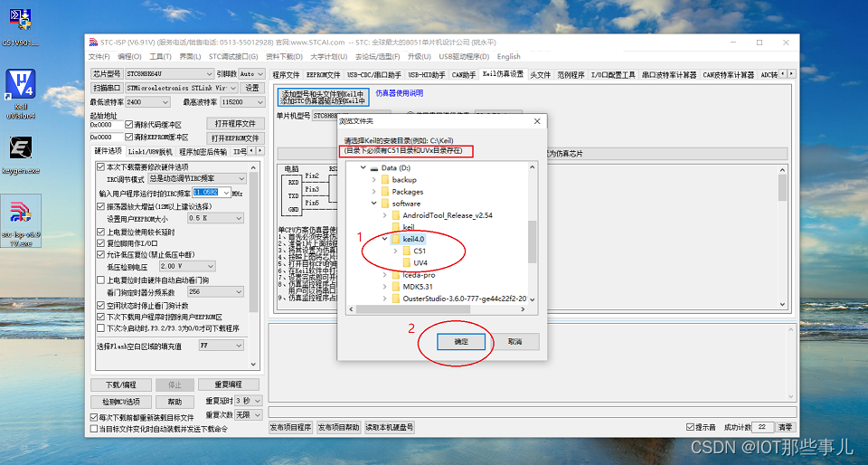Collapse the keil4.0 tree node

385,239
